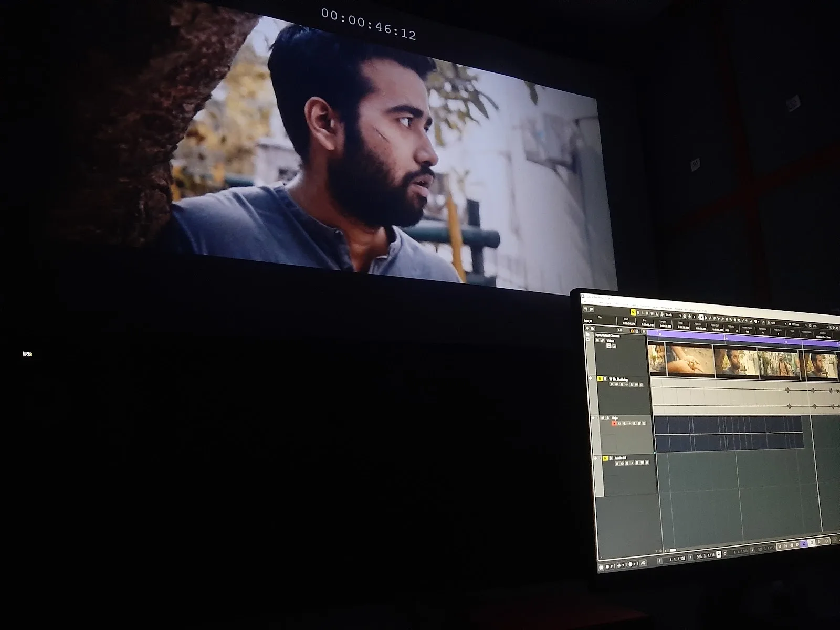
Task: Select the Glue tool
Action: (x=722, y=319)
